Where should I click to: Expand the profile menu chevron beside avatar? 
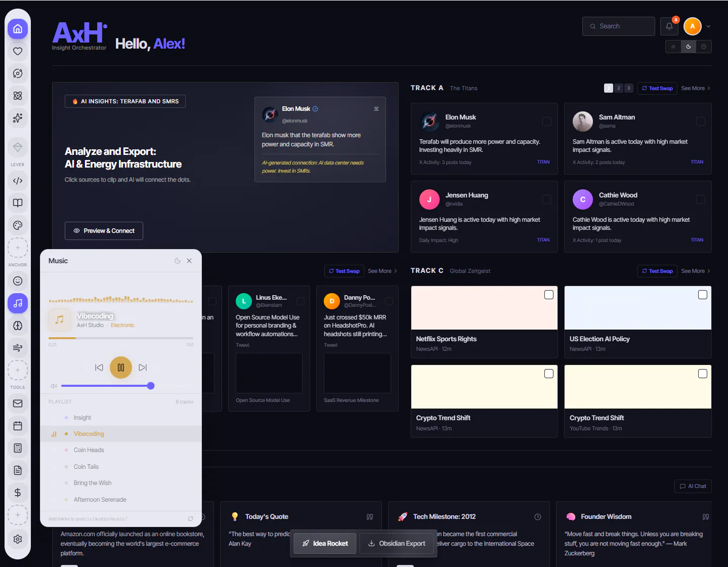708,26
